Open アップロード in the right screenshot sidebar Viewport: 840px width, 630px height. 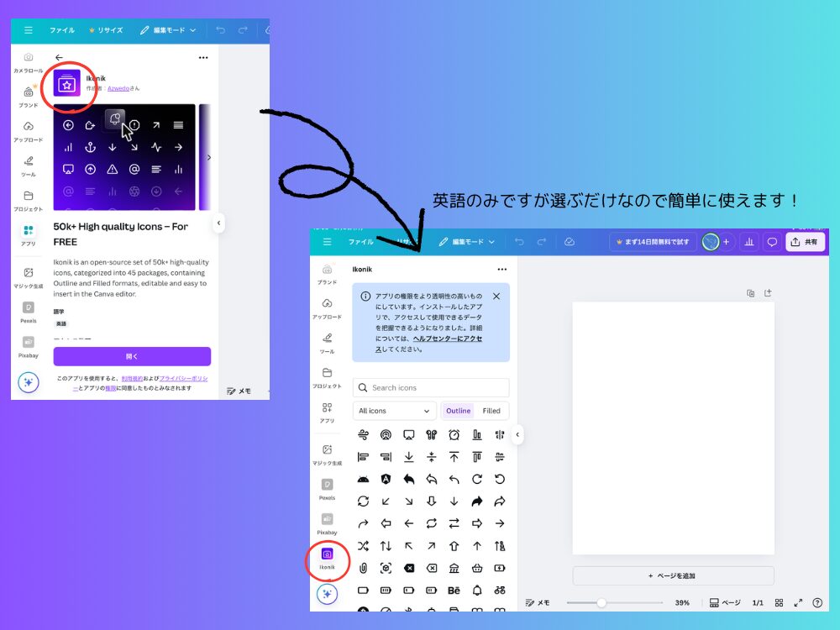pos(328,308)
